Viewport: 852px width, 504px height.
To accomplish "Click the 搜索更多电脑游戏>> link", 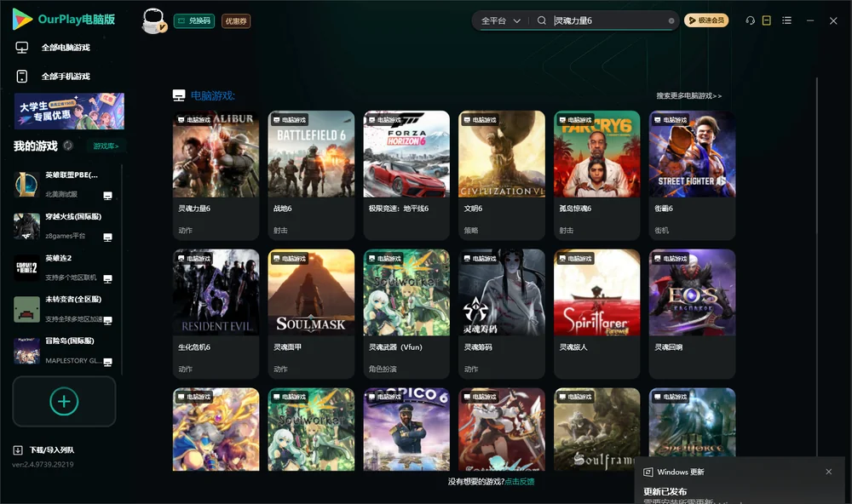I will click(688, 95).
